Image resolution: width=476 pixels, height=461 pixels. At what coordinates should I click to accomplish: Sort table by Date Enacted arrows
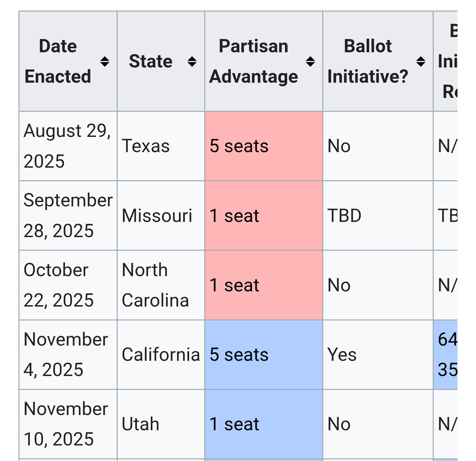point(104,62)
